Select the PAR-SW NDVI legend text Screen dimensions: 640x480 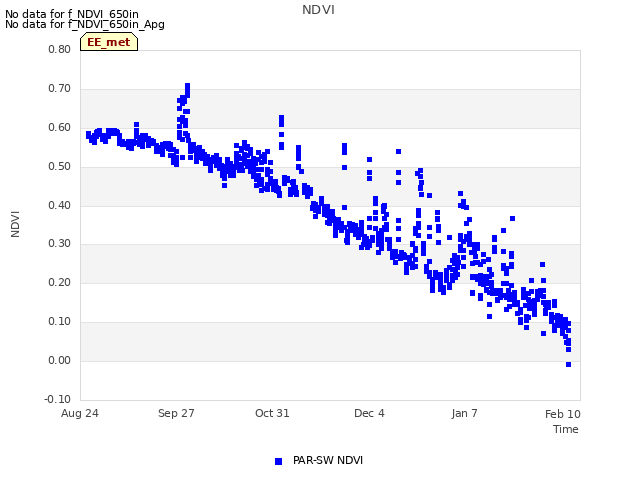pyautogui.click(x=328, y=460)
